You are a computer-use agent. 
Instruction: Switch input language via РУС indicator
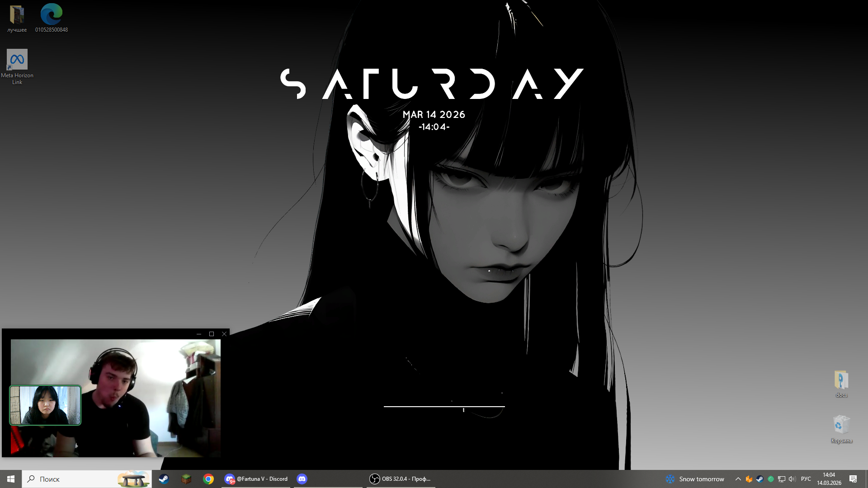click(806, 479)
